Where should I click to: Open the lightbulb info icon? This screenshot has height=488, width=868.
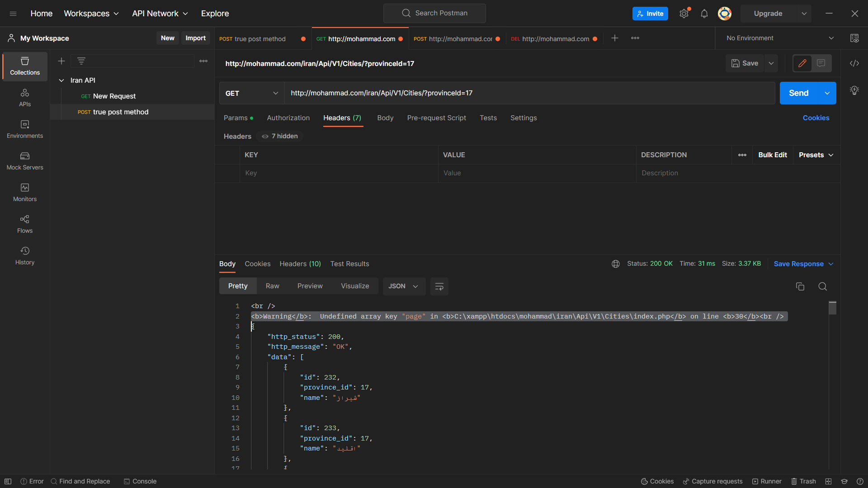tap(854, 90)
